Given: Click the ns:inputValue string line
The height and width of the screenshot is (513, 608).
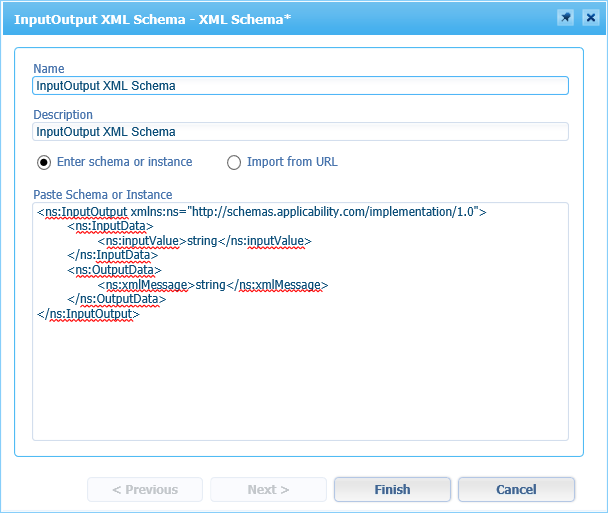Looking at the screenshot, I should coord(205,241).
